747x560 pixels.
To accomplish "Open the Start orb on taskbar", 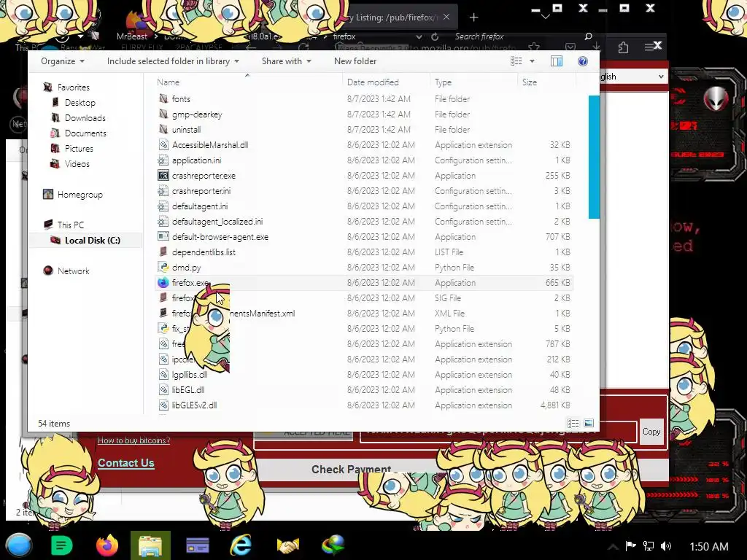I will point(18,545).
